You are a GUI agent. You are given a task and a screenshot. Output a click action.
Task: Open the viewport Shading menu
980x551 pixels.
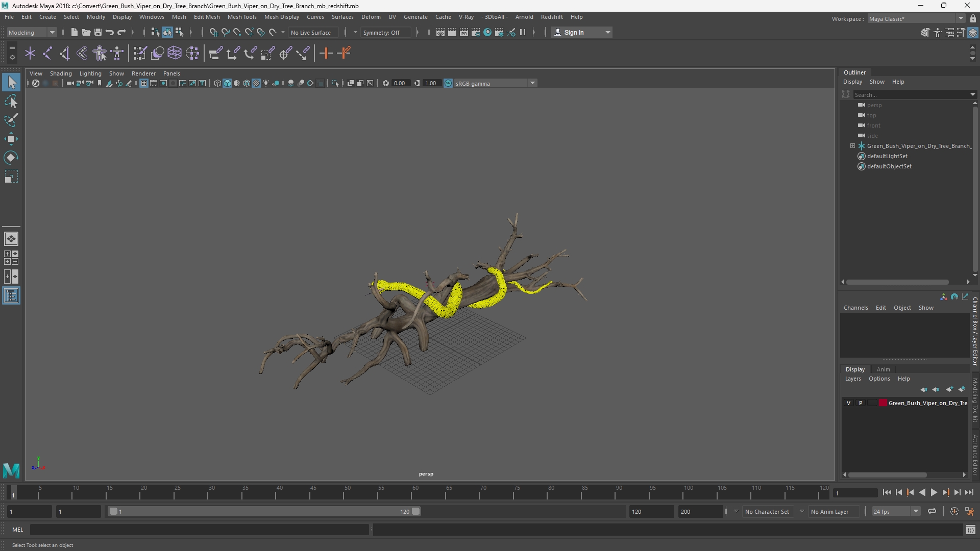(61, 73)
